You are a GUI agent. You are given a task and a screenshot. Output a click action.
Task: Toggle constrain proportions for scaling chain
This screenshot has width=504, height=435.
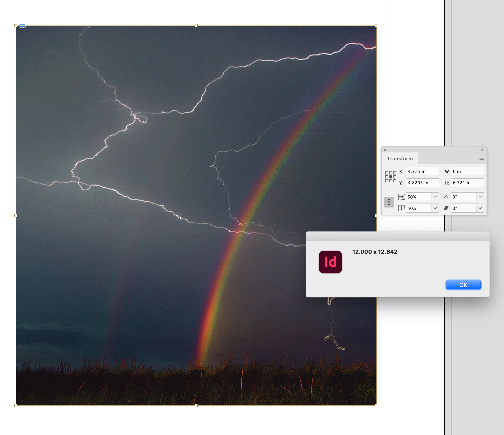pyautogui.click(x=389, y=202)
